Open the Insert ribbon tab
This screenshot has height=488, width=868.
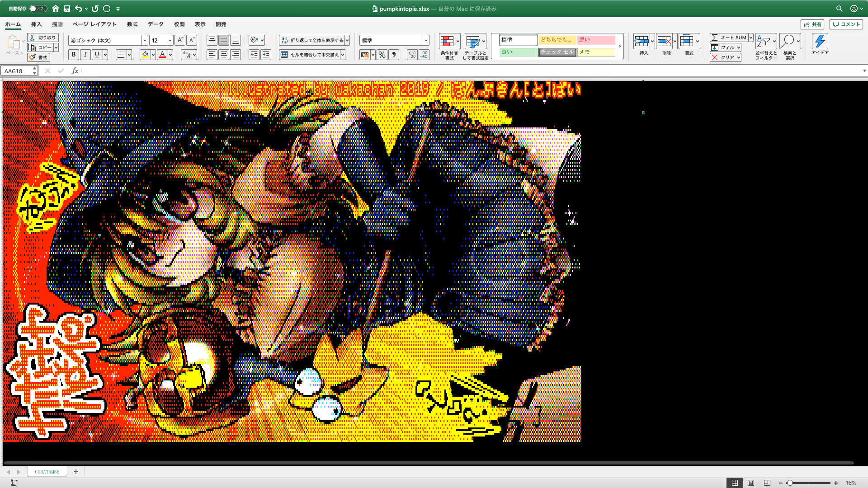(x=36, y=24)
